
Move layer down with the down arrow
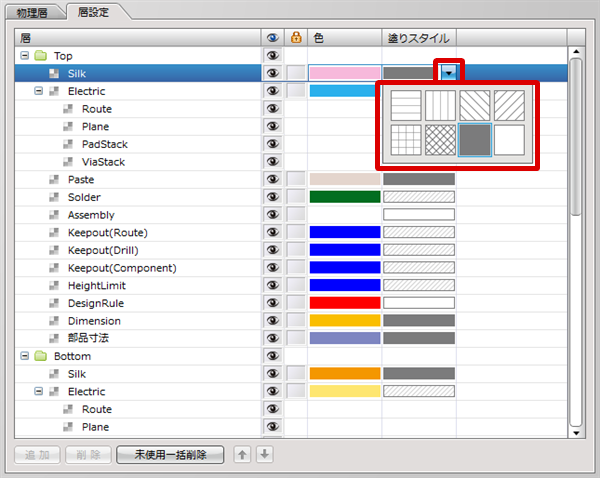tap(264, 455)
